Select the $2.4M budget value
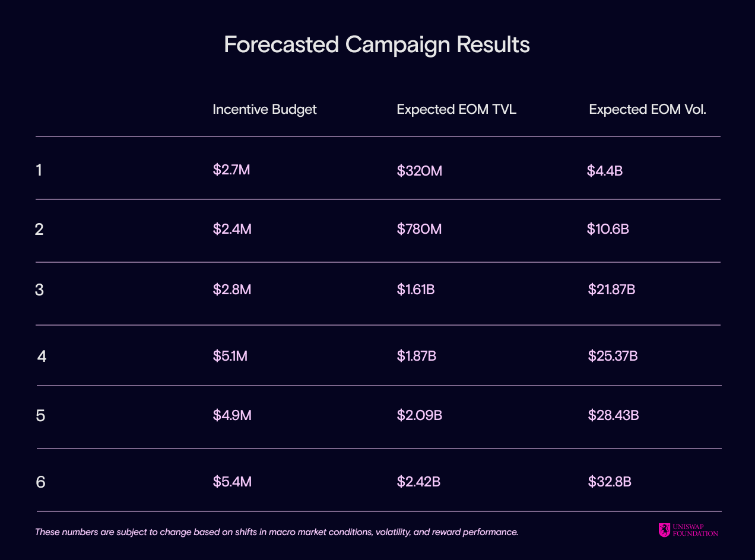The height and width of the screenshot is (560, 755). pyautogui.click(x=232, y=229)
